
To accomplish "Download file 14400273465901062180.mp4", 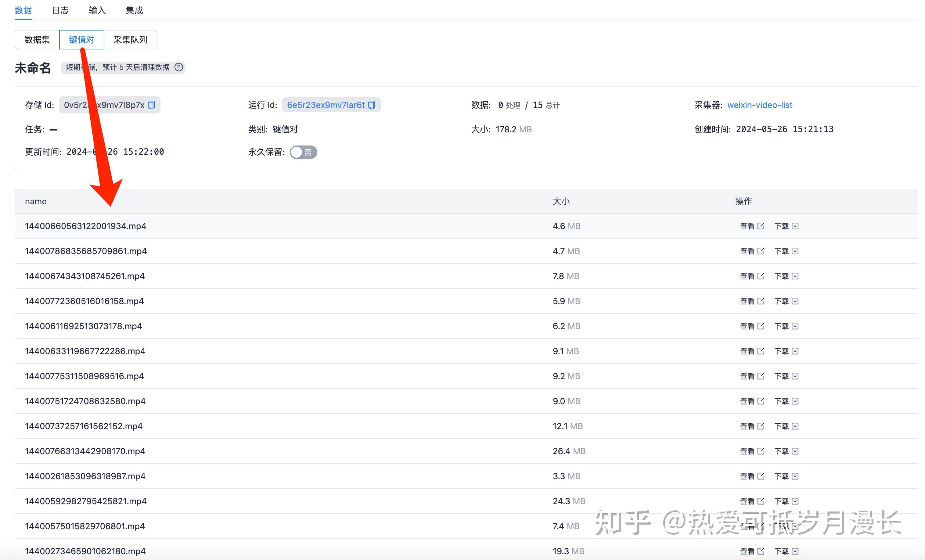I will pyautogui.click(x=786, y=551).
